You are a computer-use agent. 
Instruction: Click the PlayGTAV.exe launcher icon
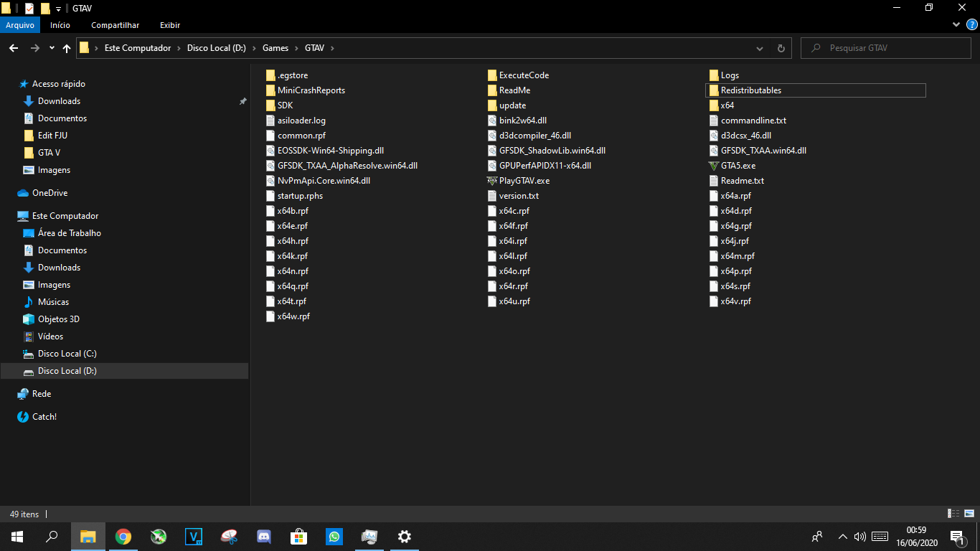pos(491,181)
